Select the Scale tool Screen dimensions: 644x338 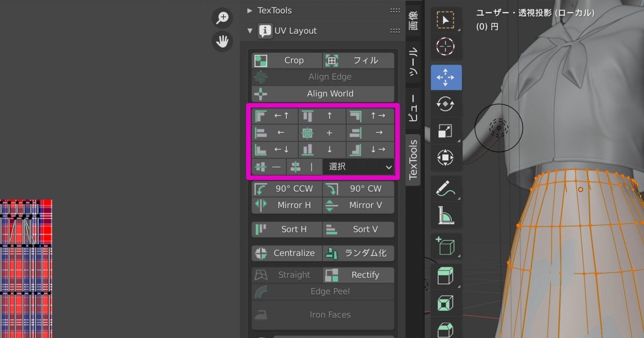(446, 131)
